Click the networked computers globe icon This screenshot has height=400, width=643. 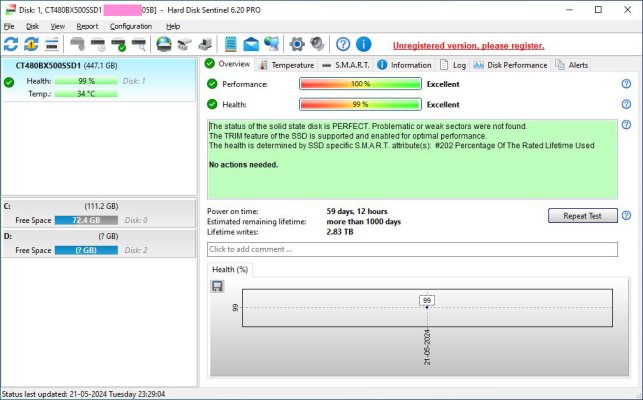tap(271, 44)
